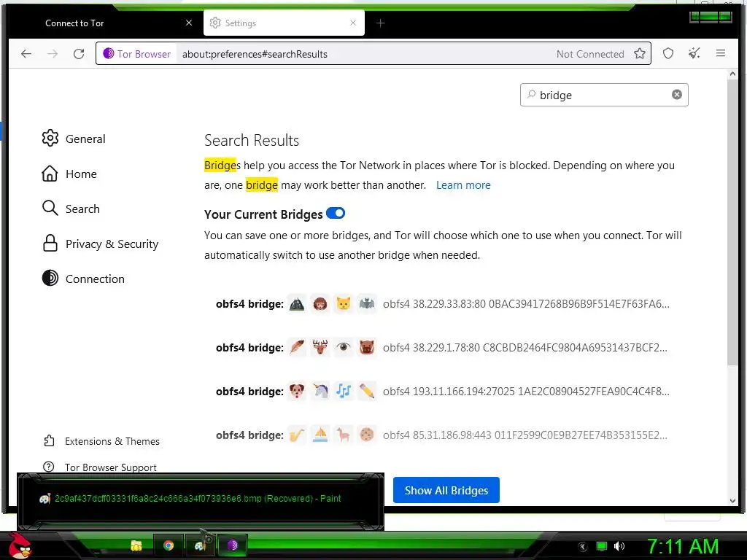The image size is (747, 560).
Task: Click Show All Bridges button
Action: [x=446, y=490]
